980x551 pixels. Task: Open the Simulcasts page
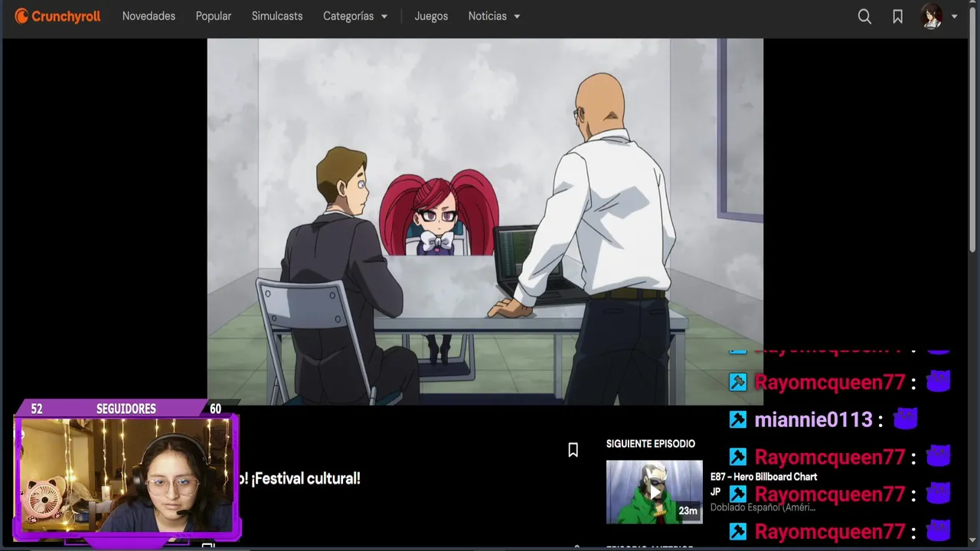[277, 16]
